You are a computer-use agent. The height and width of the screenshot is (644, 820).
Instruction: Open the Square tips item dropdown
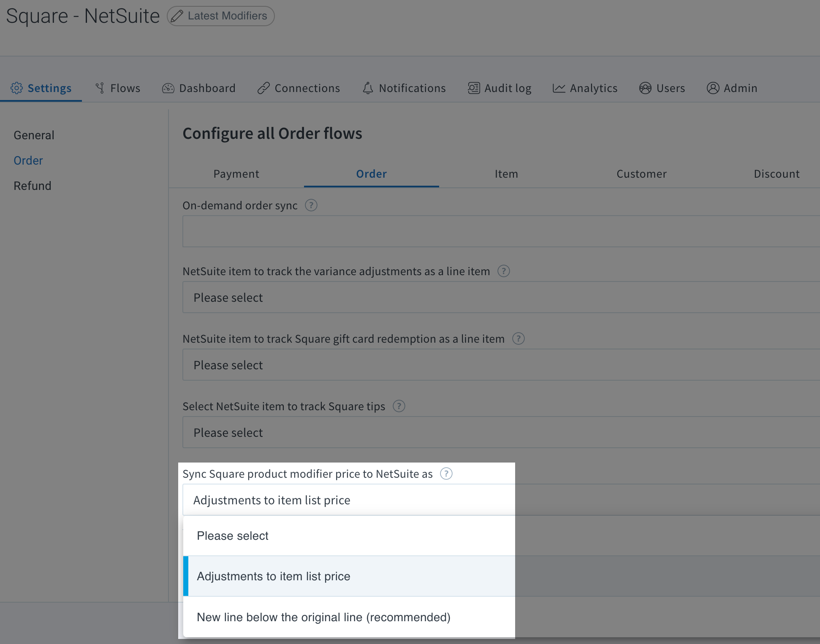pos(501,432)
